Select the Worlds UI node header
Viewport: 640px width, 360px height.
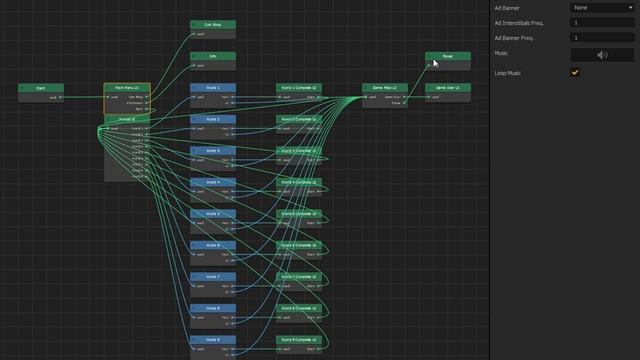pyautogui.click(x=127, y=119)
